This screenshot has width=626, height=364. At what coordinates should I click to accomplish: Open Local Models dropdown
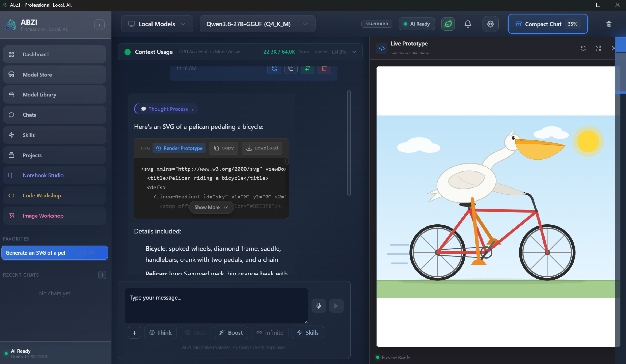157,24
